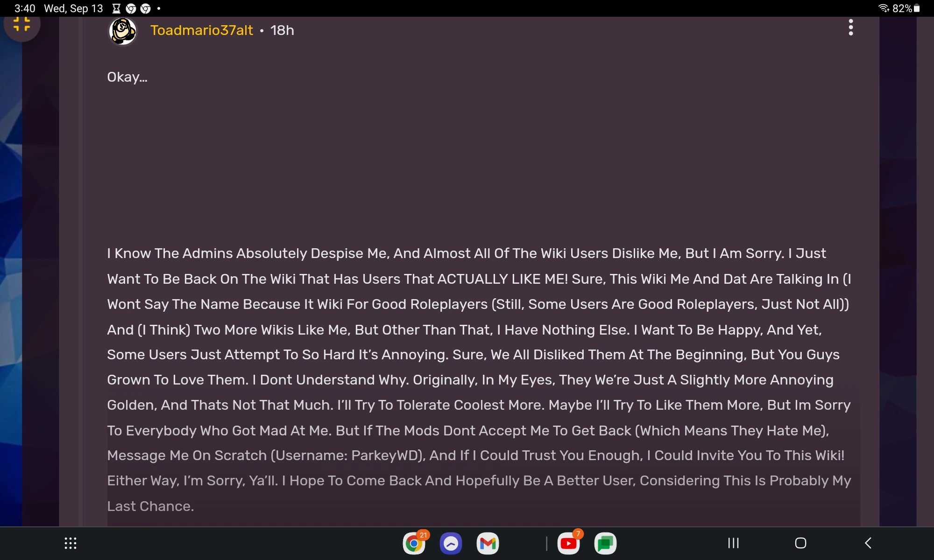Tap the Recents navigation button
Viewport: 934px width, 560px height.
[733, 543]
